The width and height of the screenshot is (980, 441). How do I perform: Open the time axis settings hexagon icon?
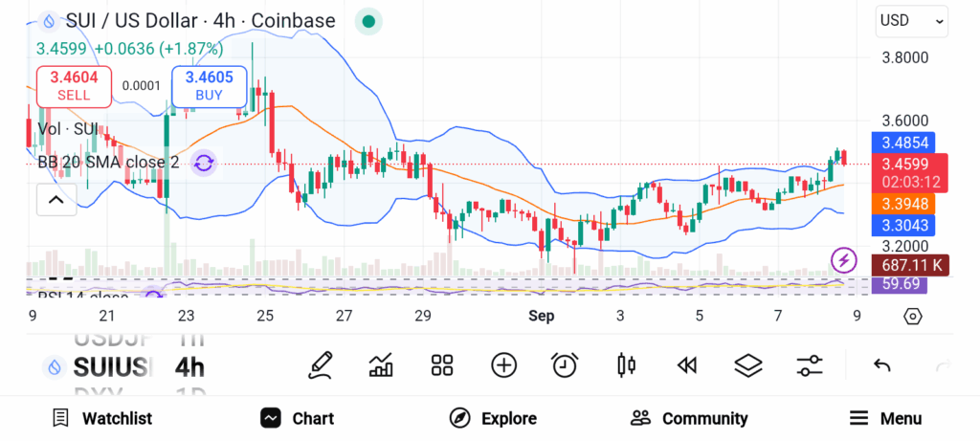[912, 317]
